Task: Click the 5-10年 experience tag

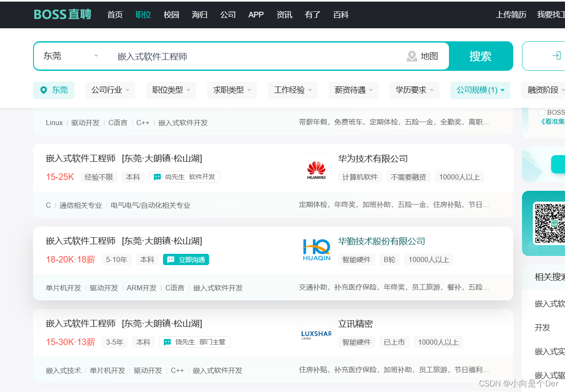Action: tap(116, 259)
